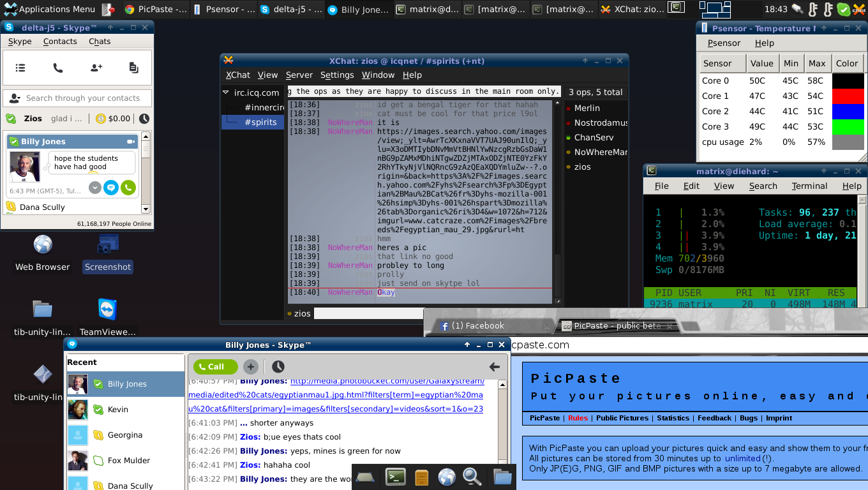Open call history clock icon in Skype chat
The image size is (868, 490).
(278, 367)
